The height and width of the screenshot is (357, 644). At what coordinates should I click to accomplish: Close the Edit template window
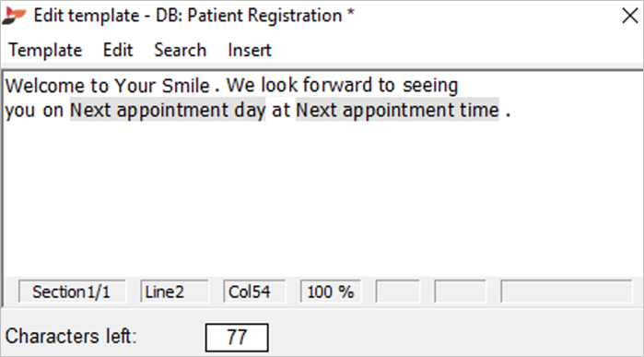click(629, 16)
